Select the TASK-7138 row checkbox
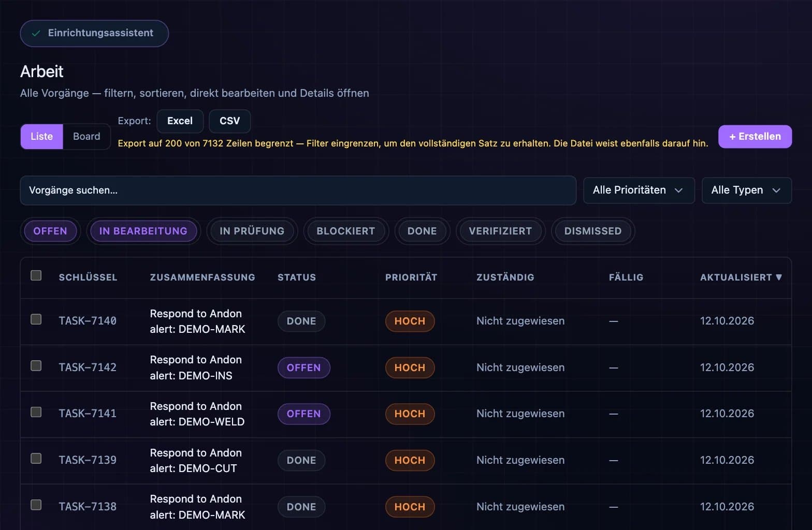Viewport: 812px width, 530px height. 36,504
